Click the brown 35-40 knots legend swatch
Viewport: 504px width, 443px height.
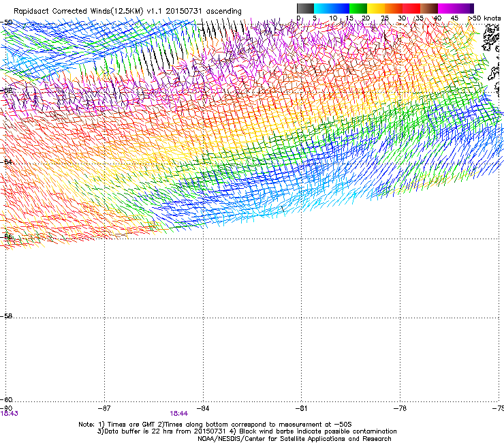[429, 8]
